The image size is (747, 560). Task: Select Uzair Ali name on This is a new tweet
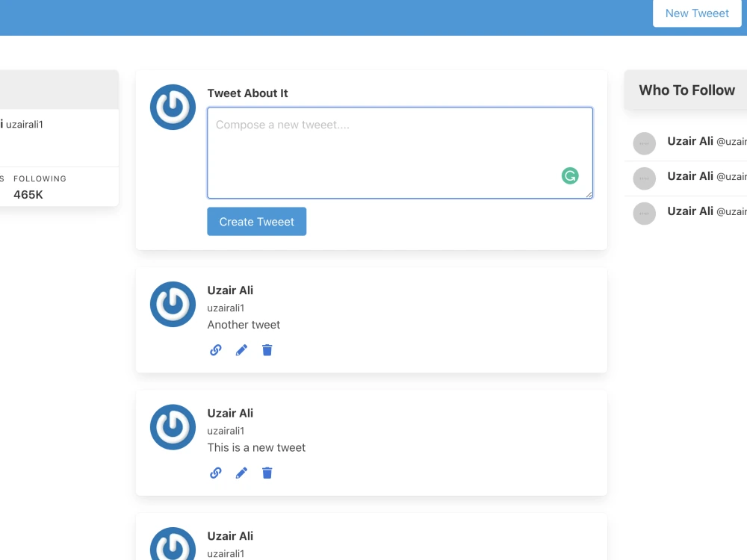[230, 414]
